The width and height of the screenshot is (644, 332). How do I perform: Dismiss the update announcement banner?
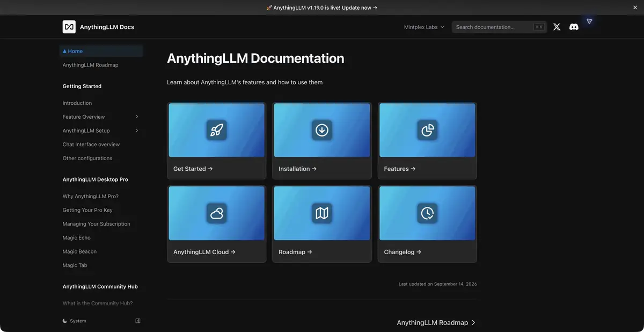click(635, 8)
